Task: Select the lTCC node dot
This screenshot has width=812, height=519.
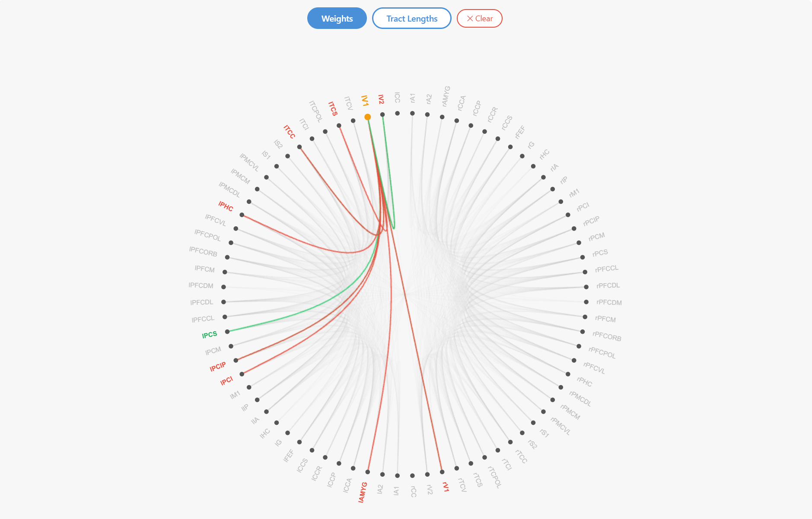Action: point(299,147)
